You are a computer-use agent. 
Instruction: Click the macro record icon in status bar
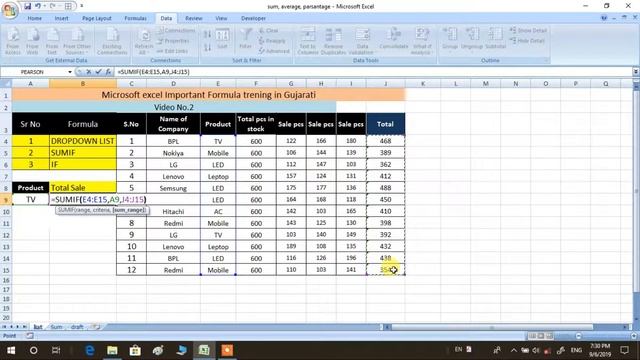coord(30,336)
